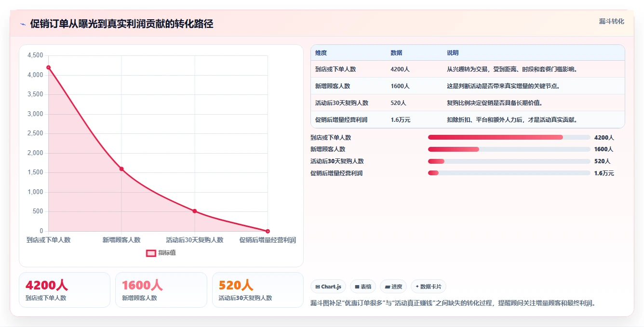Click table value 4200人
The image size is (644, 327).
coord(400,69)
